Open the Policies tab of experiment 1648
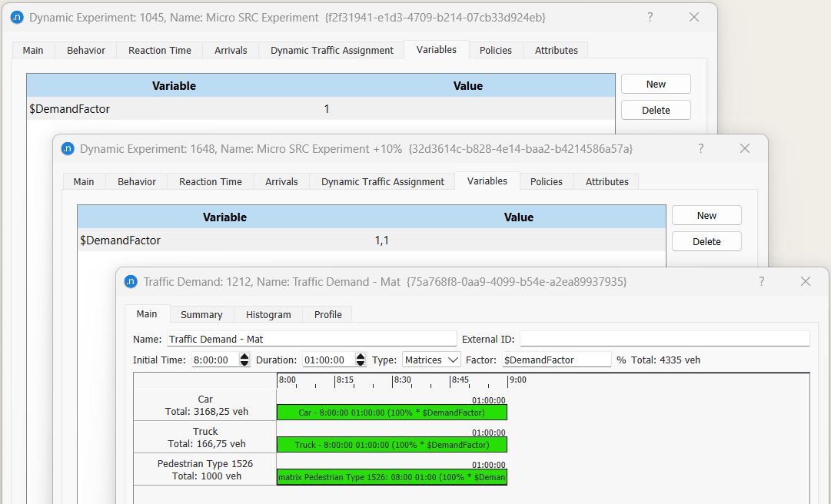Image resolution: width=831 pixels, height=504 pixels. (x=546, y=181)
